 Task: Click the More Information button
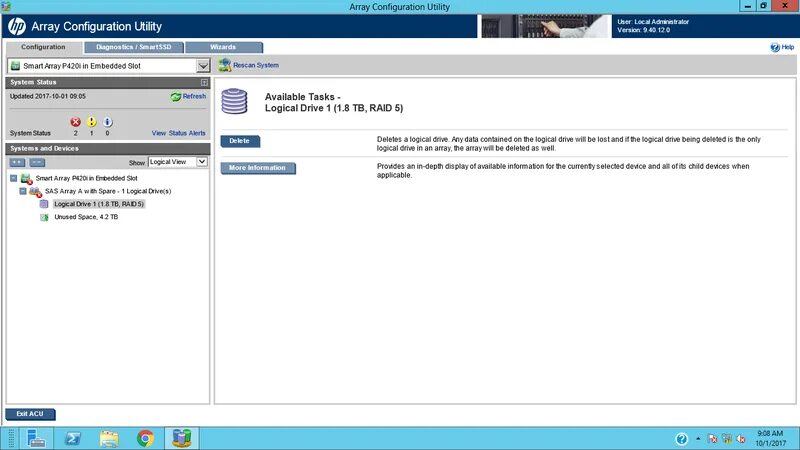pyautogui.click(x=258, y=168)
